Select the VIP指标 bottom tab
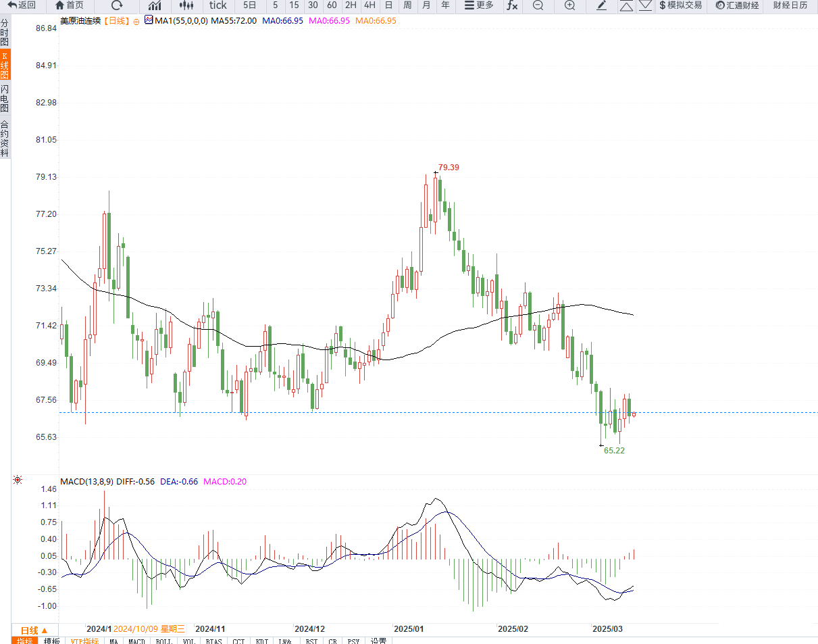 85,641
